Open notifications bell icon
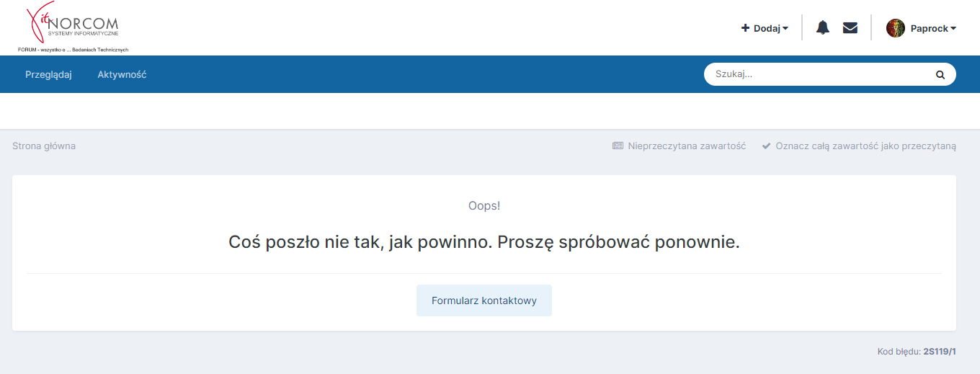980x374 pixels. pyautogui.click(x=822, y=28)
